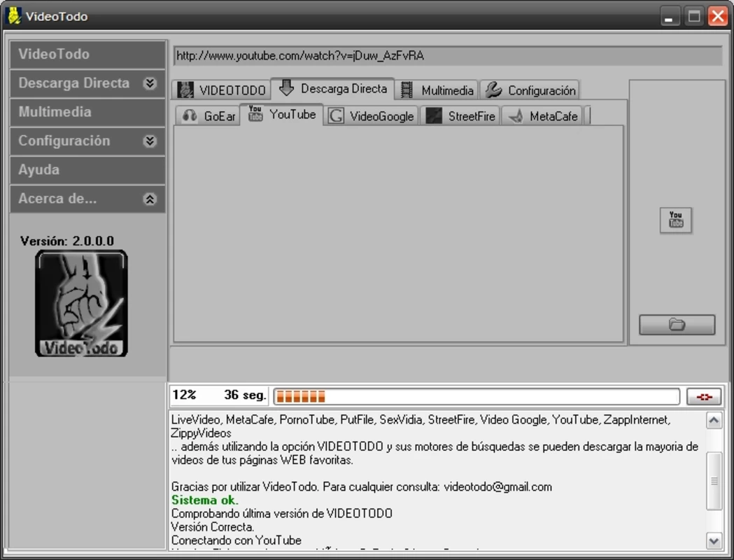Open the VideoTodo sidebar section

[87, 55]
